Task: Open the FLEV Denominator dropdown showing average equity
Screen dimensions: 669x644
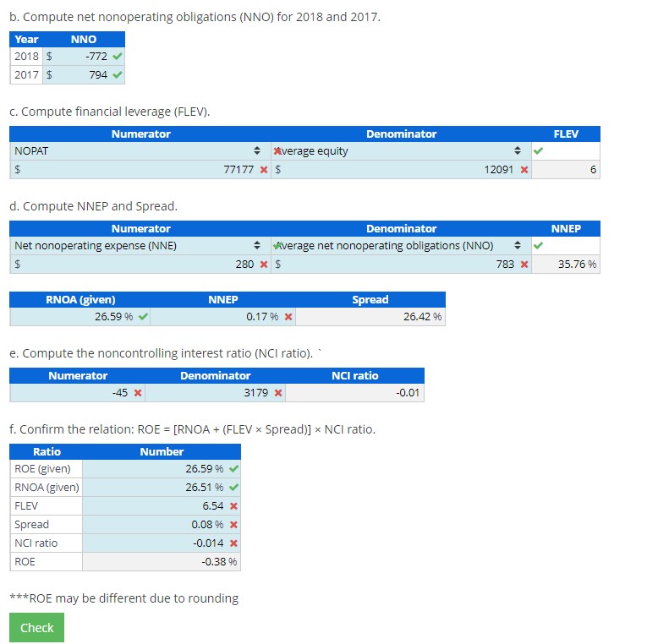Action: click(401, 151)
